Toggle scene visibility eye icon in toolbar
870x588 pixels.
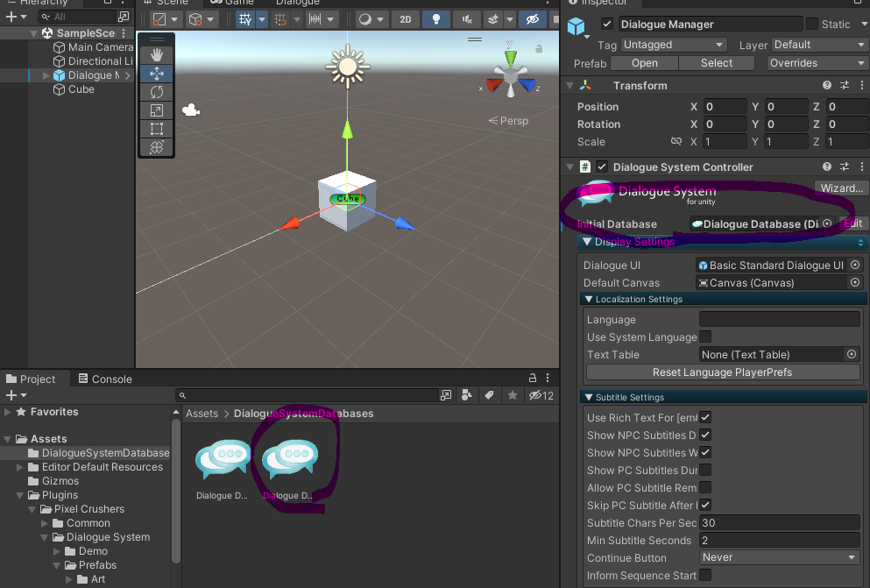[532, 19]
